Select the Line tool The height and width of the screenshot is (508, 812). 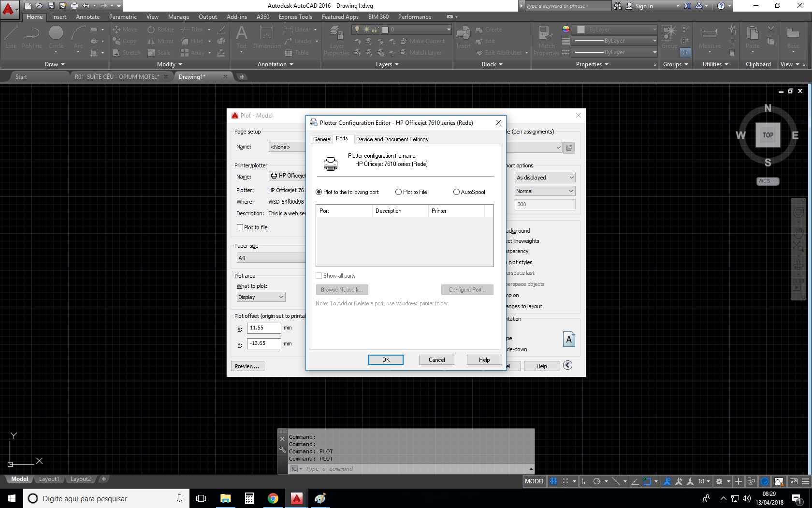click(11, 36)
